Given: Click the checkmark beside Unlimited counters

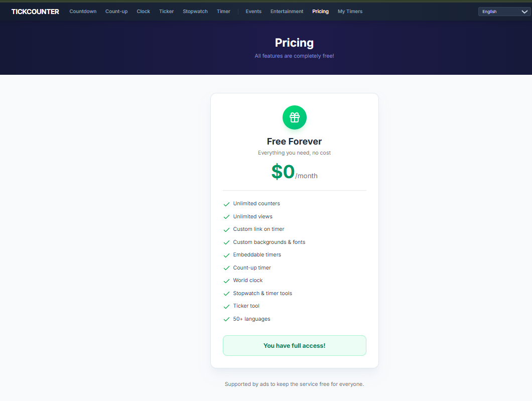Looking at the screenshot, I should (x=226, y=204).
